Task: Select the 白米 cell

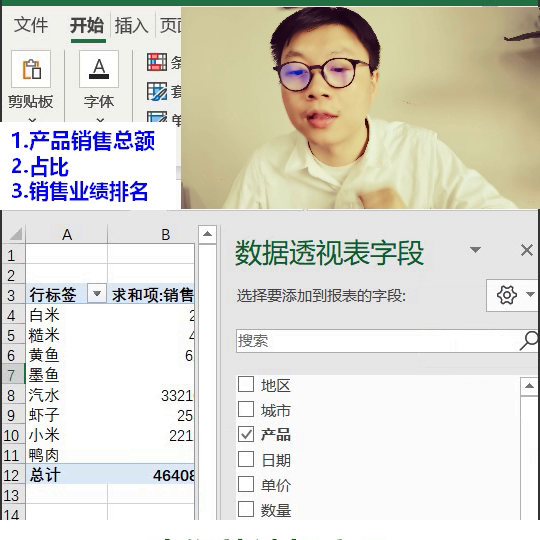Action: point(66,315)
